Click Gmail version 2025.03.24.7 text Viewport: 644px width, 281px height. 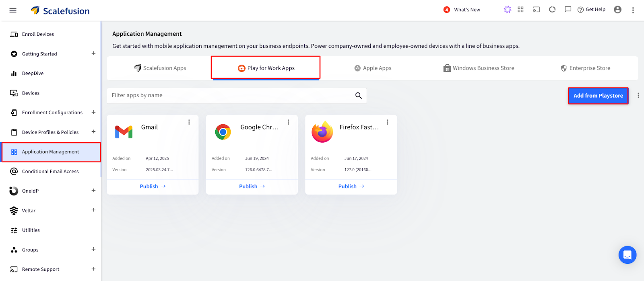tap(159, 170)
